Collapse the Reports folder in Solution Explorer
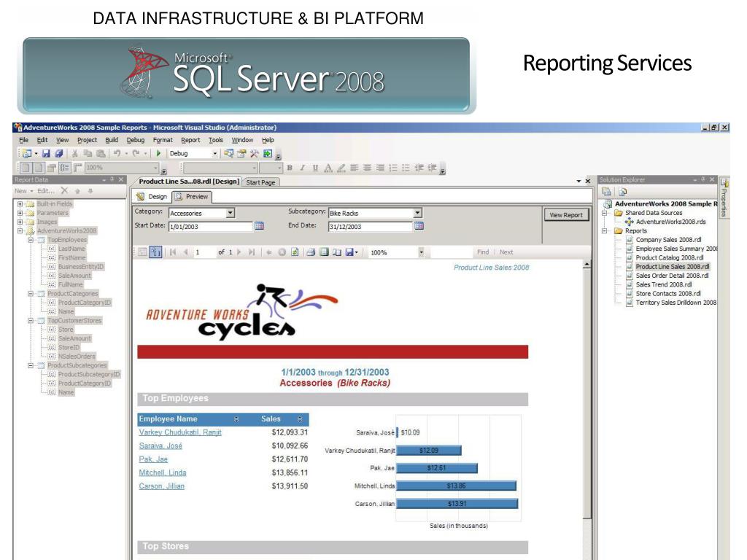This screenshot has height=560, width=747. 604,231
